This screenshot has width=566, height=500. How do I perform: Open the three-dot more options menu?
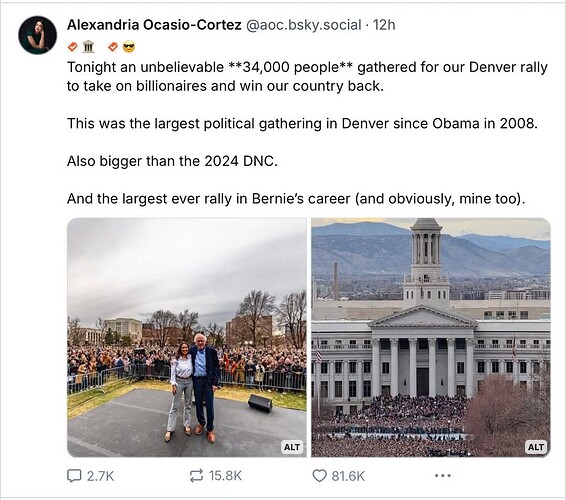pyautogui.click(x=443, y=475)
